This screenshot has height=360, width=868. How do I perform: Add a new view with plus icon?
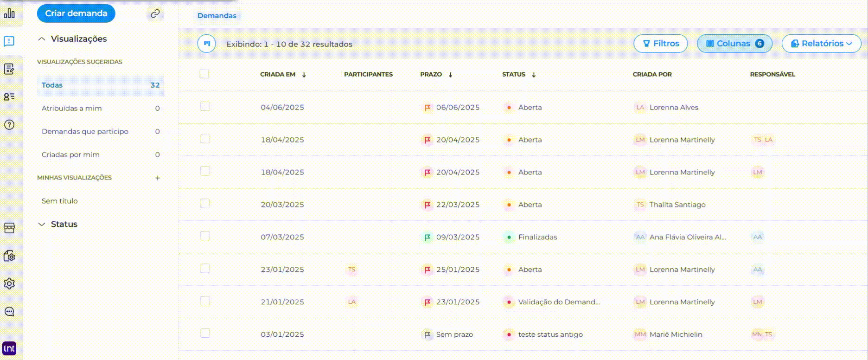(158, 178)
